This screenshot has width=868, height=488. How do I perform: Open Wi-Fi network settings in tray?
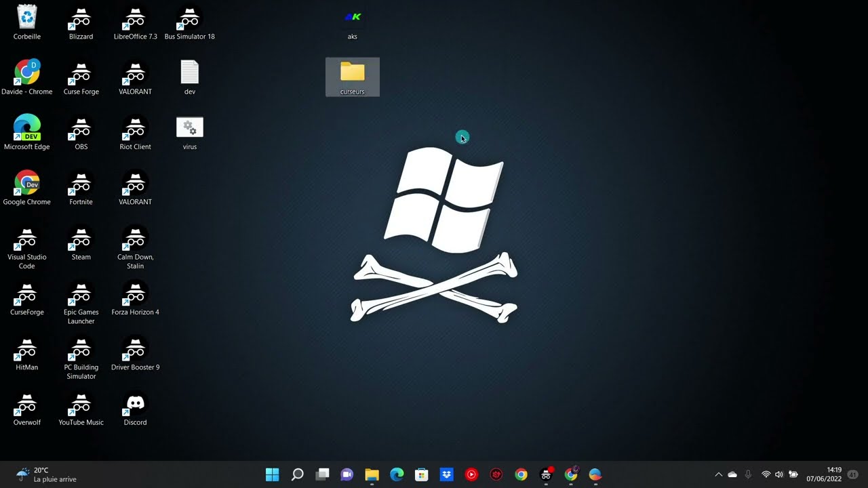click(x=766, y=474)
